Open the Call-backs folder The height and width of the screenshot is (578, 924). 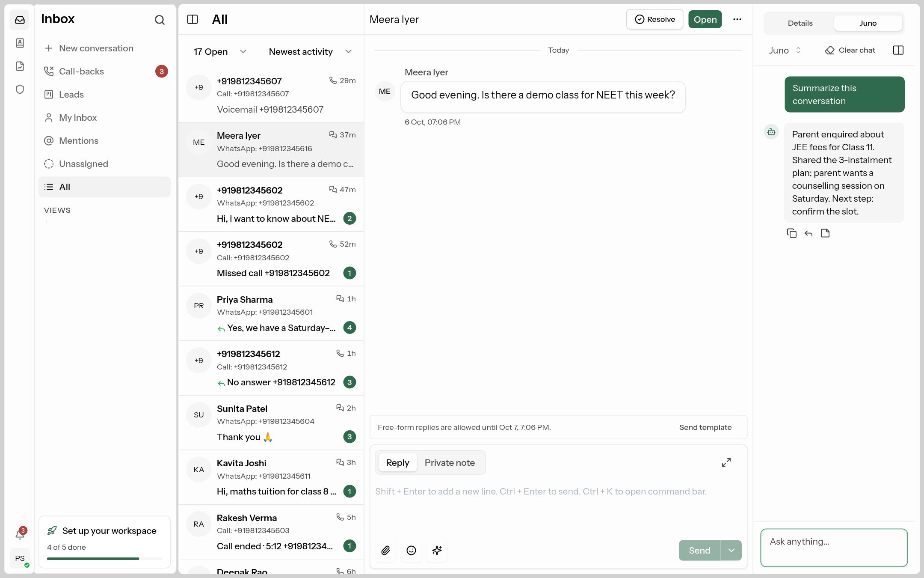104,72
